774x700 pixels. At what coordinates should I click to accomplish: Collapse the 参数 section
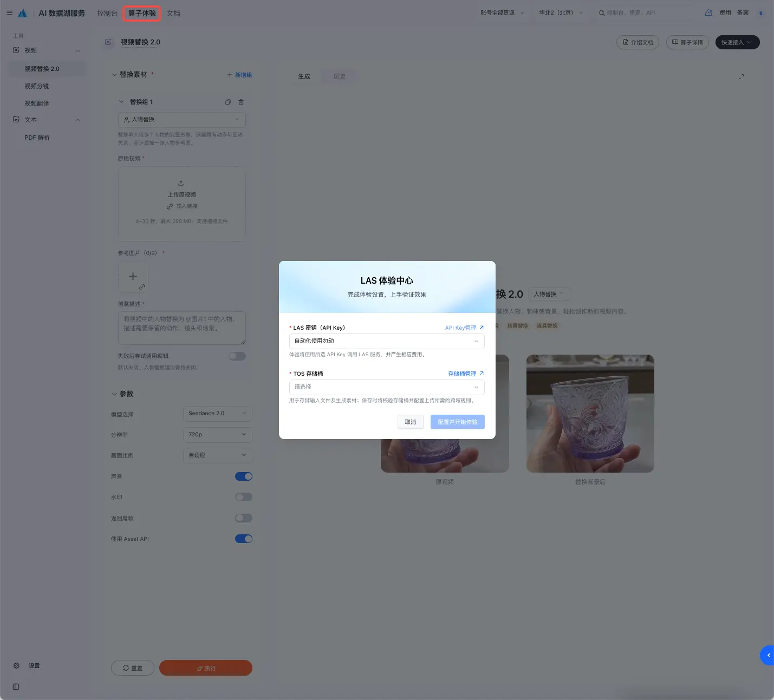pyautogui.click(x=114, y=394)
